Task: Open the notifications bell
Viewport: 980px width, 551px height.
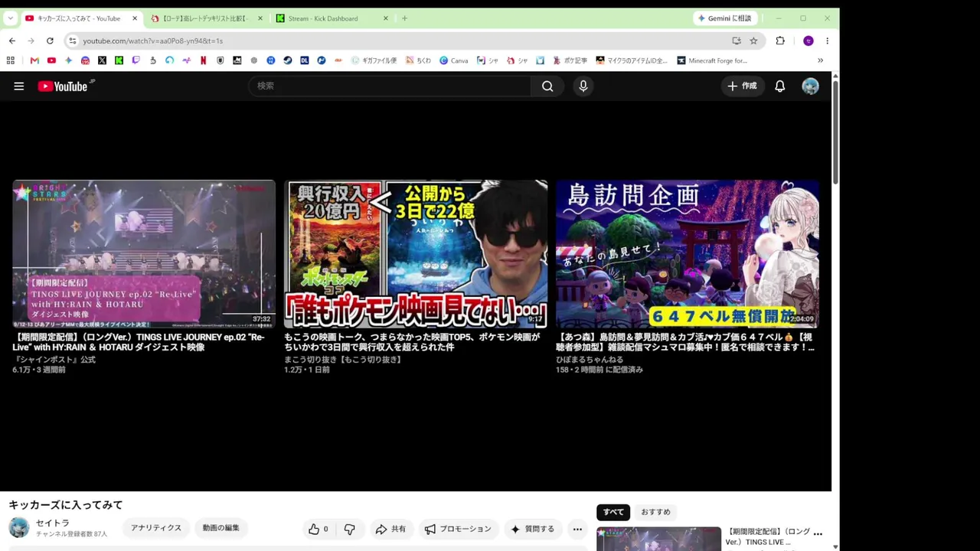Action: (x=779, y=86)
